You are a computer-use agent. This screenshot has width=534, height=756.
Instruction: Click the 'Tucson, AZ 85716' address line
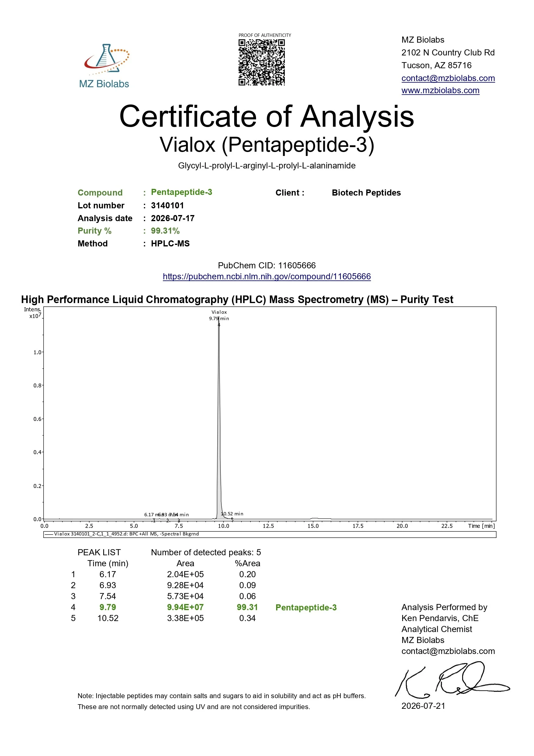[x=436, y=65]
